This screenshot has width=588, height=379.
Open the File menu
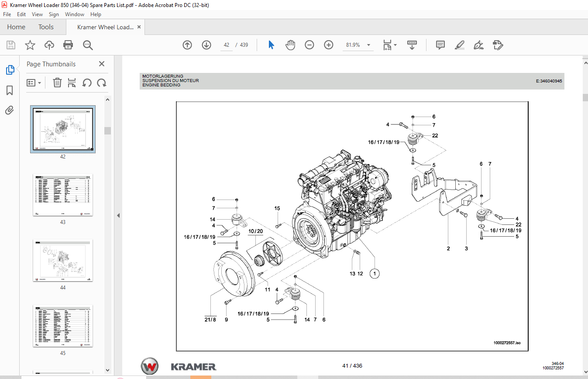[x=7, y=14]
